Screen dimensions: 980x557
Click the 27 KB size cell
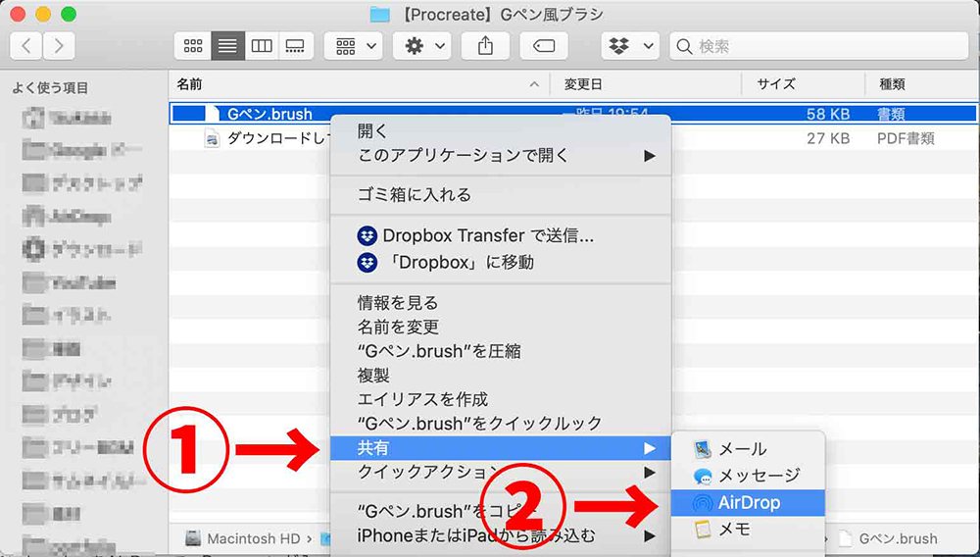coord(827,138)
